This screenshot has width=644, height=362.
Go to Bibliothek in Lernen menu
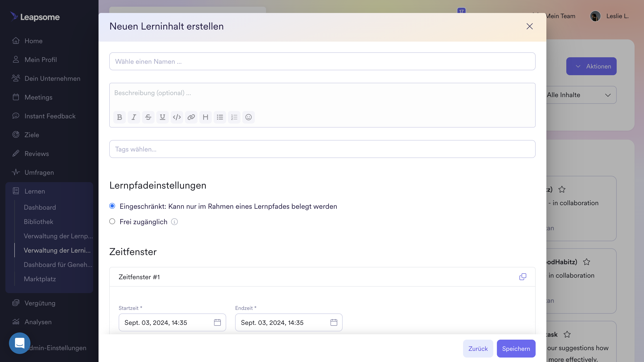pyautogui.click(x=39, y=221)
